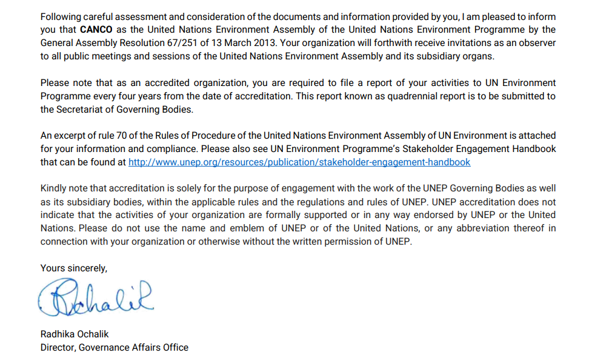Click the blue handwritten signature image
Image resolution: width=592 pixels, height=364 pixels.
tap(95, 297)
